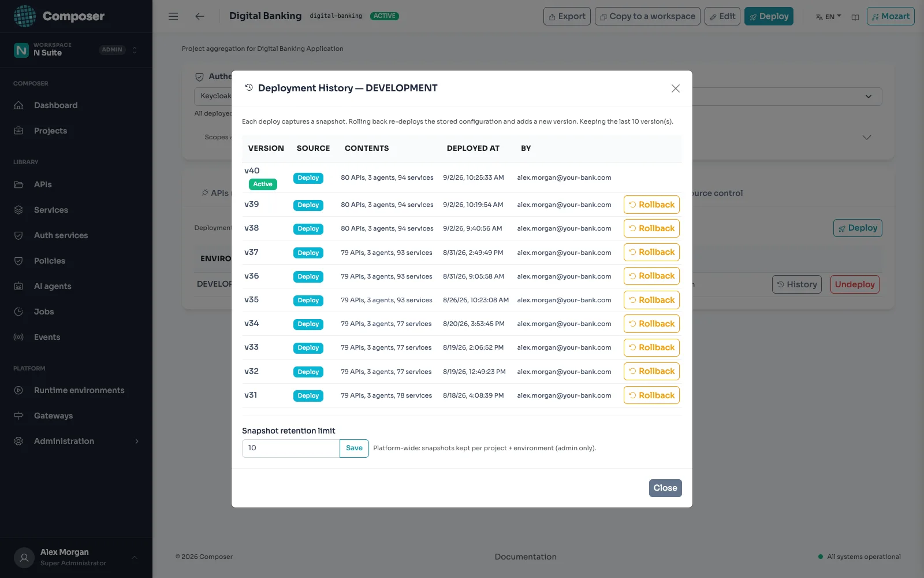Open the Documentation footer link

pos(526,557)
